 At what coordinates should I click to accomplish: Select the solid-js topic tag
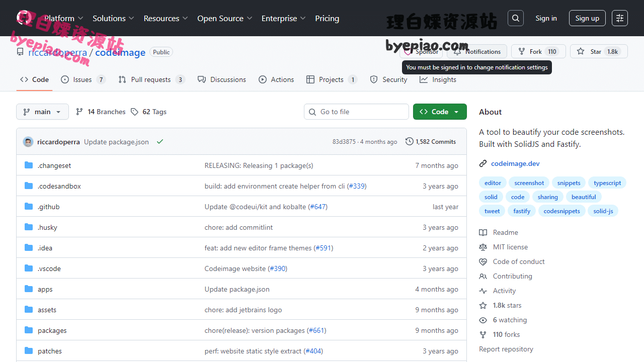tap(603, 211)
